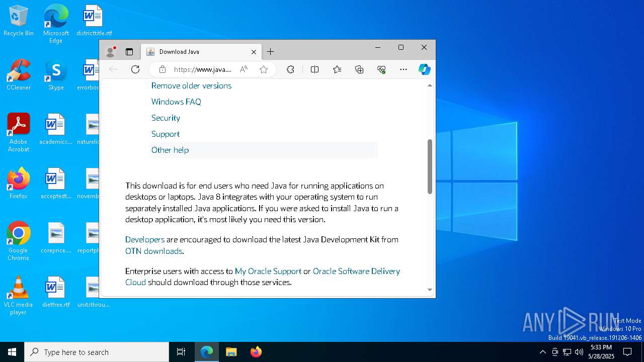Follow the Developers link

pos(145,239)
